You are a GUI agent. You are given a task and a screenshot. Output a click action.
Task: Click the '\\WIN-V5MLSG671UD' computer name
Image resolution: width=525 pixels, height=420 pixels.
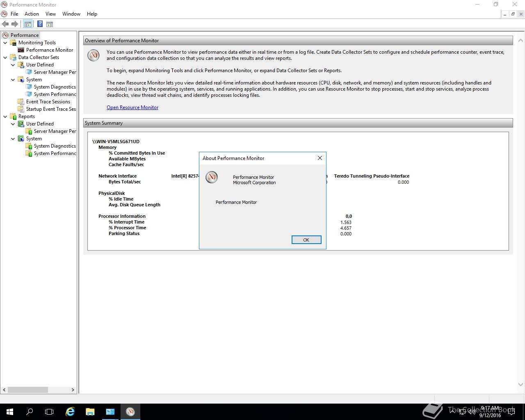click(x=116, y=142)
